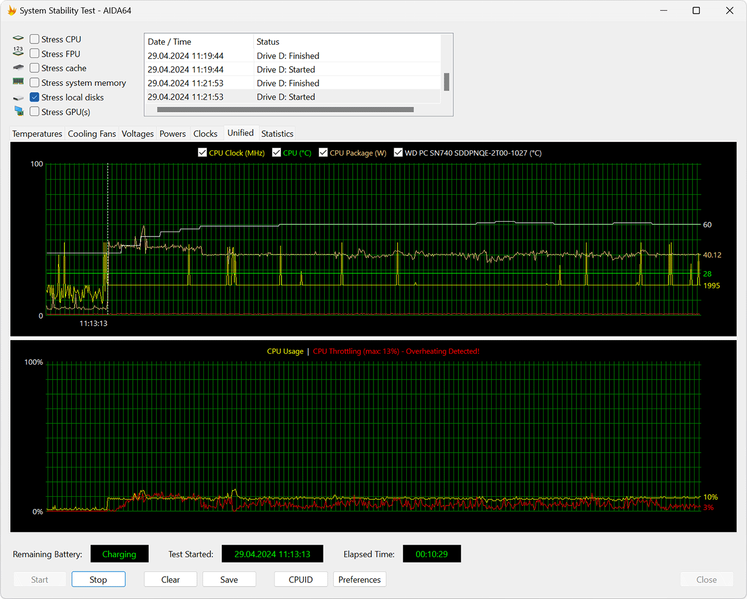Viewport: 747px width, 599px height.
Task: Open the Preferences dialog
Action: click(359, 579)
